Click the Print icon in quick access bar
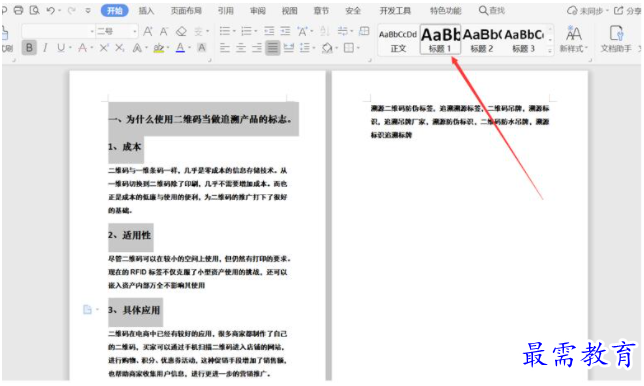 tap(18, 10)
